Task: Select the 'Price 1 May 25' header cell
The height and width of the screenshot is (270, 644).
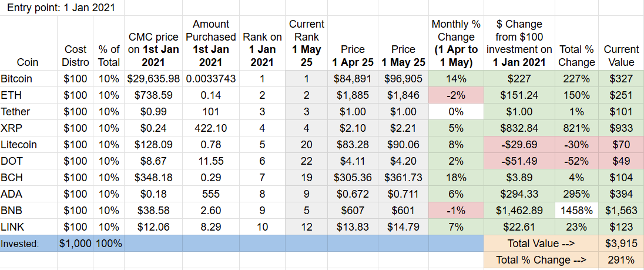Action: (403, 43)
